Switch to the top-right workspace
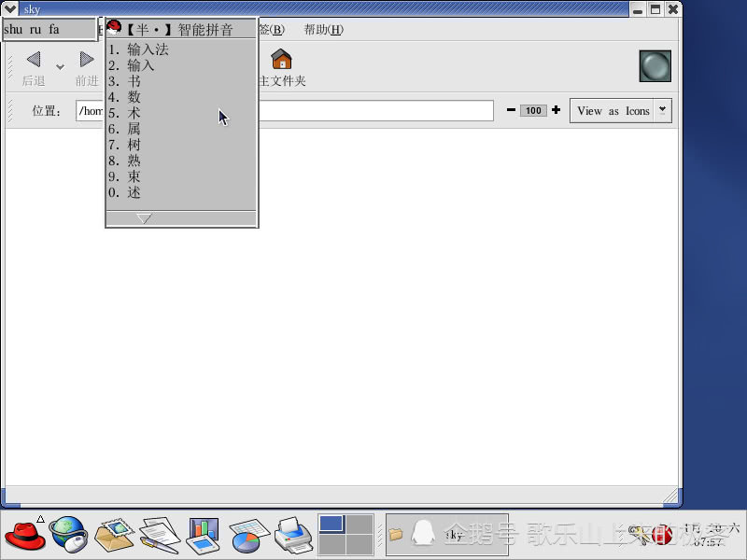 click(x=359, y=524)
